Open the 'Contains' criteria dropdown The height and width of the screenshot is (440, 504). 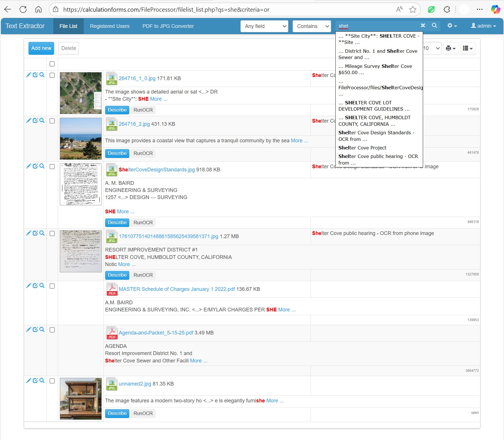311,26
